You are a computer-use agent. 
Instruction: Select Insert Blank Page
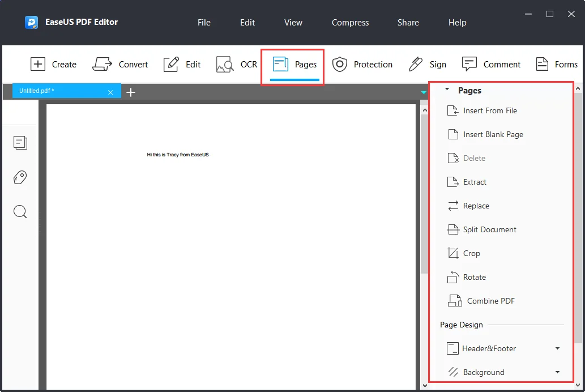[485, 134]
